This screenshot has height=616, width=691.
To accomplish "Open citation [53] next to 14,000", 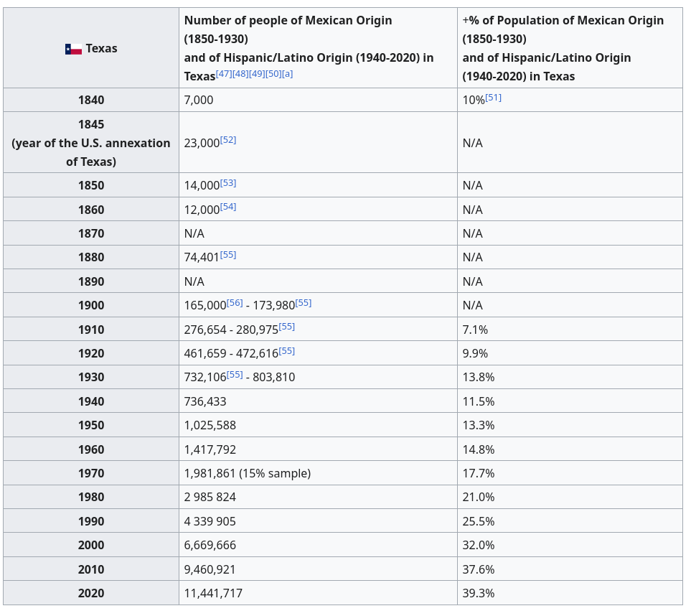I will coord(228,182).
